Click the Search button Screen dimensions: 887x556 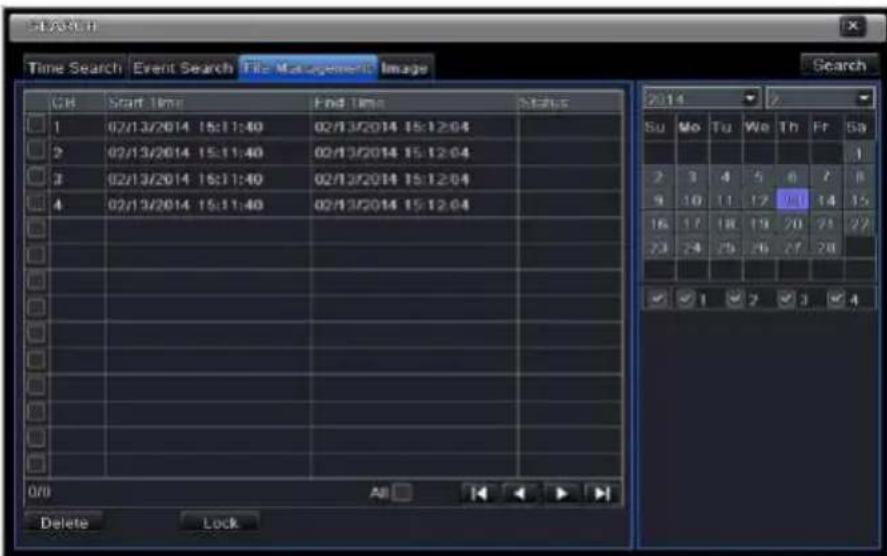tap(839, 66)
